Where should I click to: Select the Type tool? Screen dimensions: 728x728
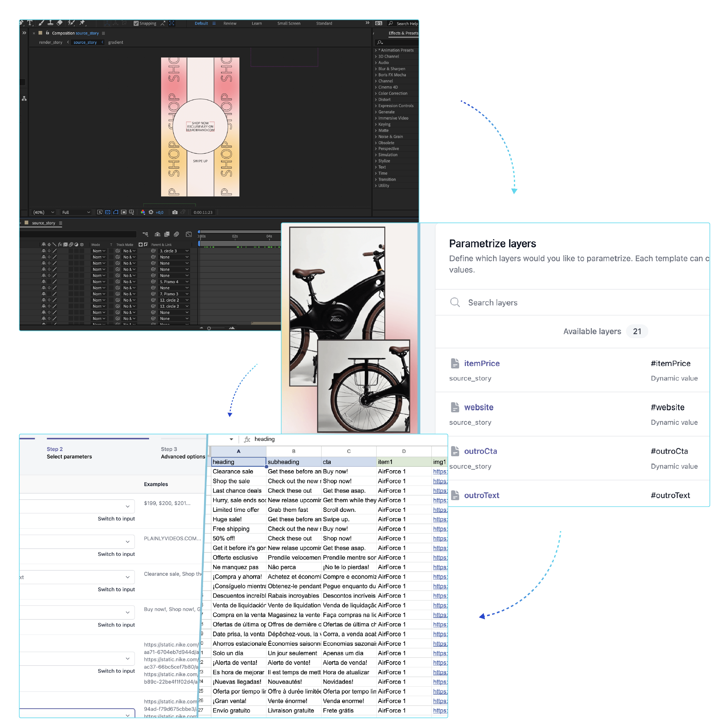click(30, 23)
